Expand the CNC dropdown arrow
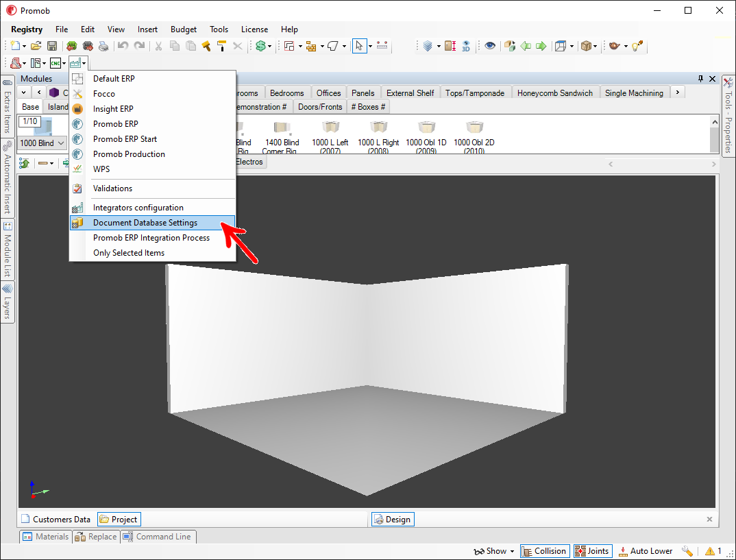The height and width of the screenshot is (560, 736). (x=64, y=63)
